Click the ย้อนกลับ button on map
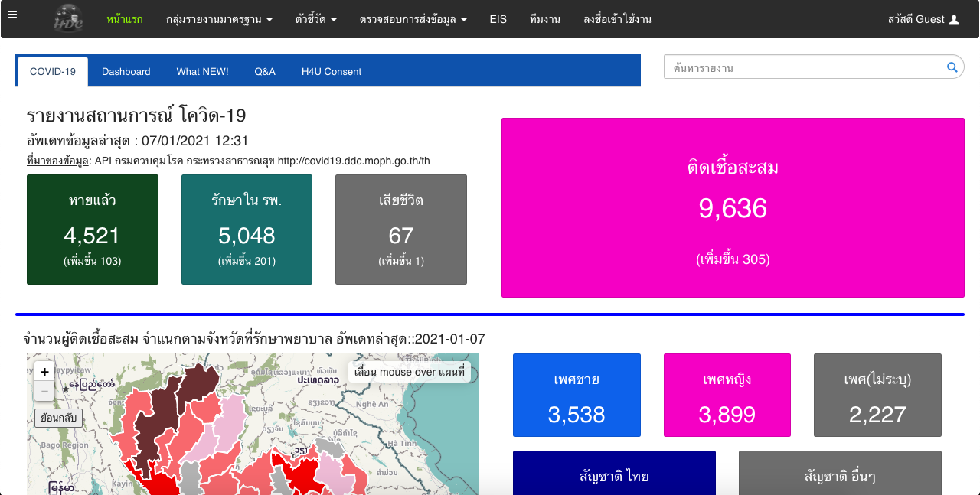The width and height of the screenshot is (980, 495). point(56,418)
